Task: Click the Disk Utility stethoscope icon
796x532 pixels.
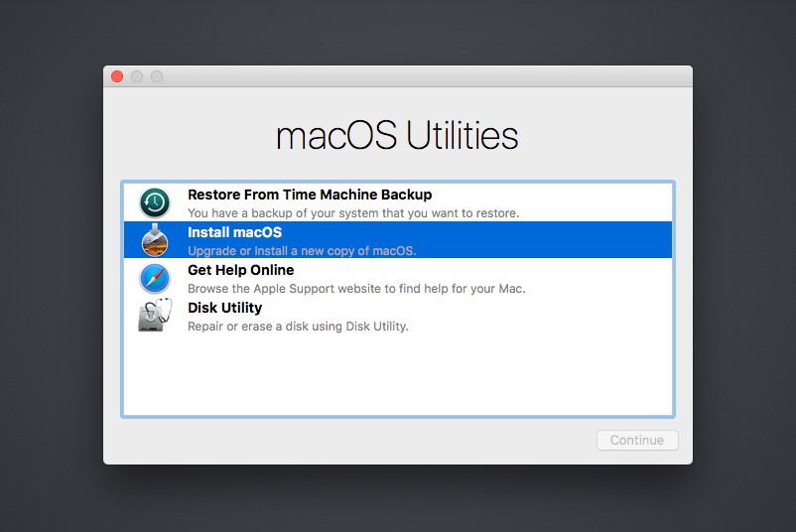Action: 155,316
